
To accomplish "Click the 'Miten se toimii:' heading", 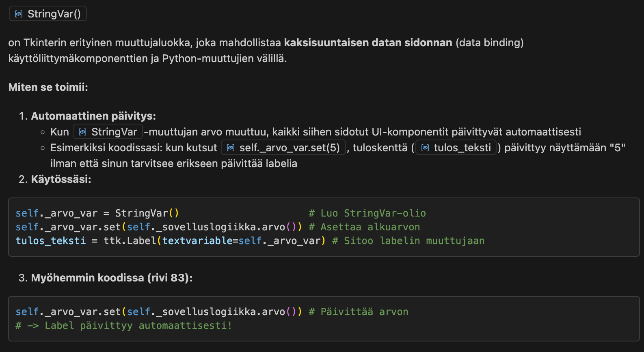I will 48,87.
